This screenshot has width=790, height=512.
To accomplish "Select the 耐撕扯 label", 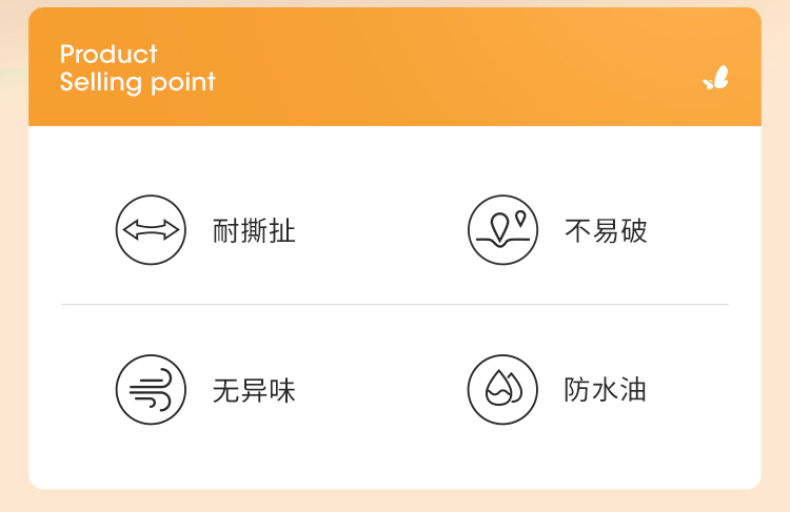I will 254,231.
